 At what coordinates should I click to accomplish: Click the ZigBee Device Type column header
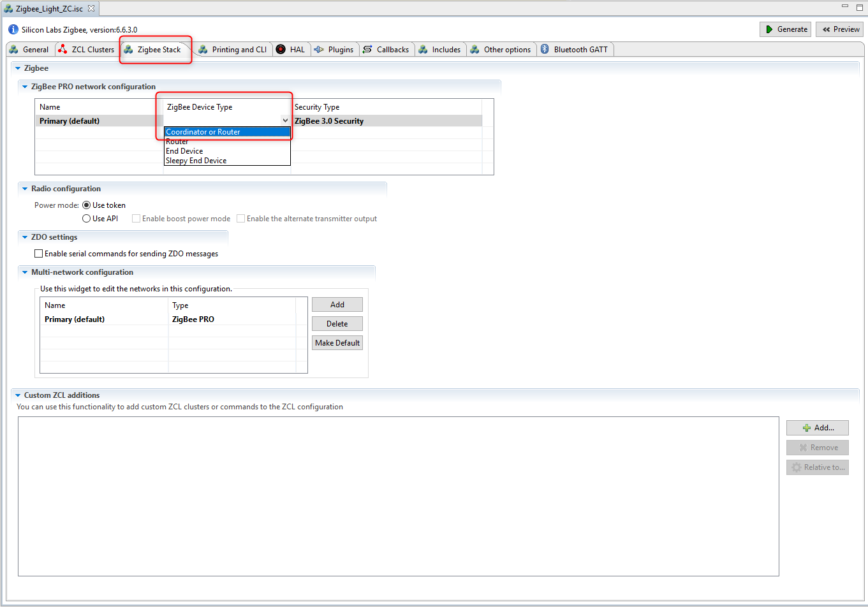(x=227, y=107)
